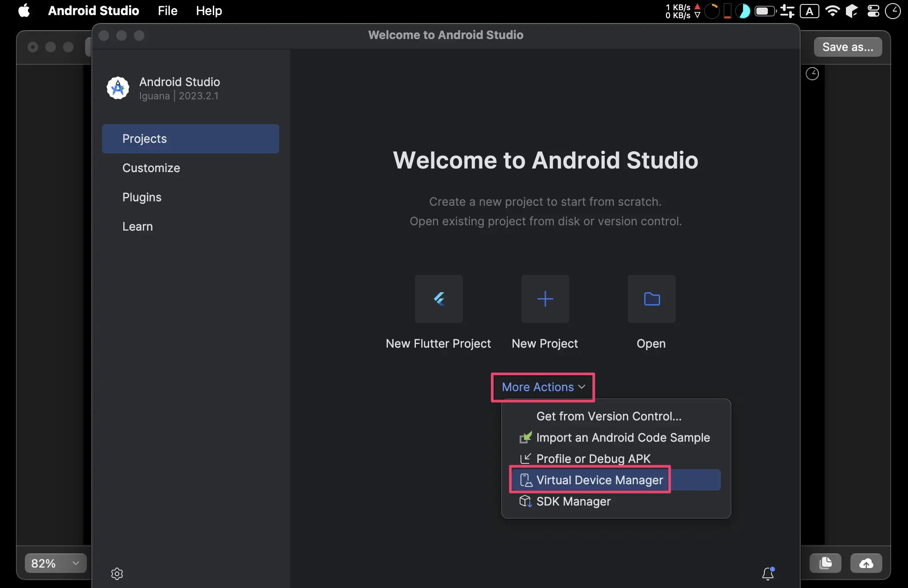Switch to the Customize tab

(x=191, y=168)
